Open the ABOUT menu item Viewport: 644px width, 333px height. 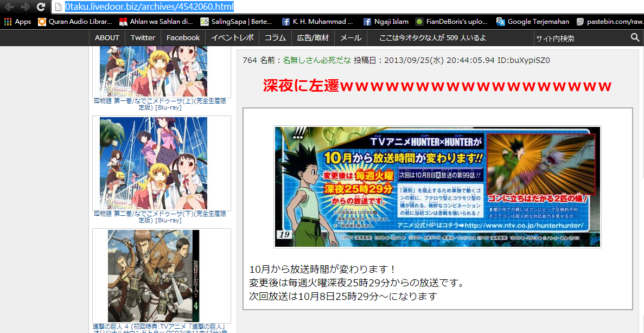point(107,38)
